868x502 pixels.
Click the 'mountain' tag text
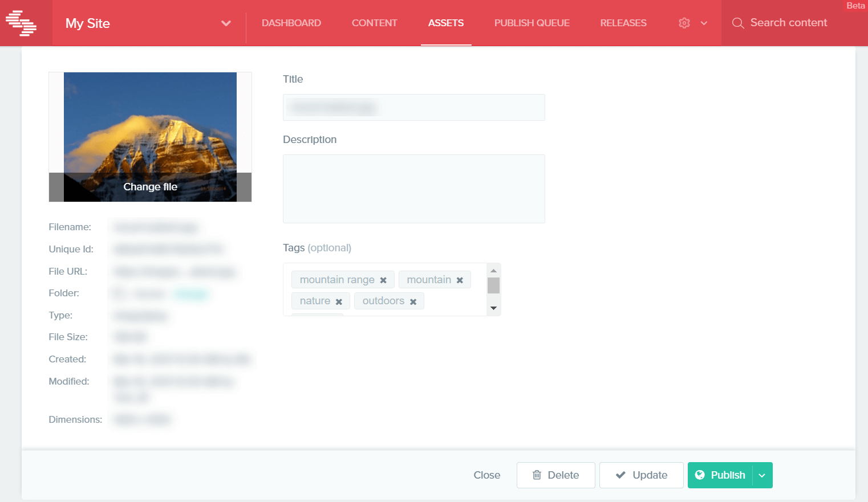point(429,280)
